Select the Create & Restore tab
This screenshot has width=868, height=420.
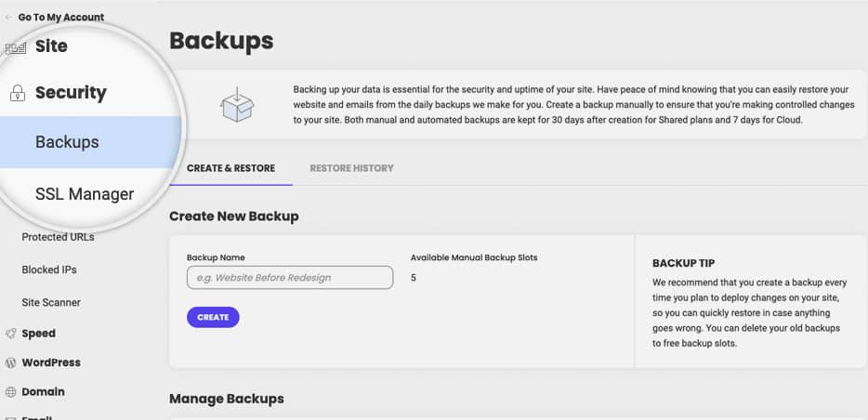[x=230, y=168]
